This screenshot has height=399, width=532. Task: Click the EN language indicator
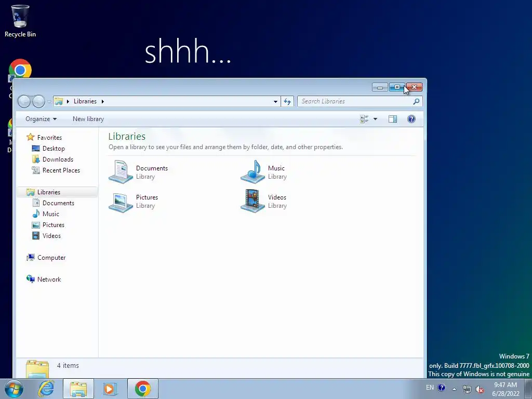(x=430, y=388)
